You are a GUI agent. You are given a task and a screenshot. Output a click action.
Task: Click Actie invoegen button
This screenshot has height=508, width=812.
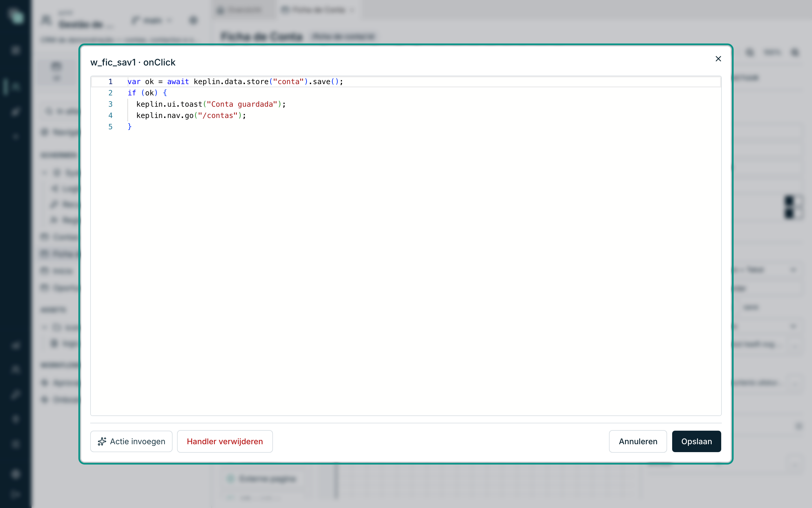pos(131,441)
